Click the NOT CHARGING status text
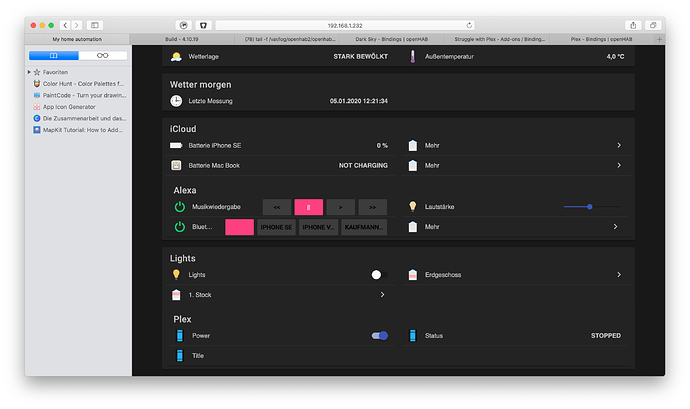Screen dimensions: 690x409 tap(363, 166)
